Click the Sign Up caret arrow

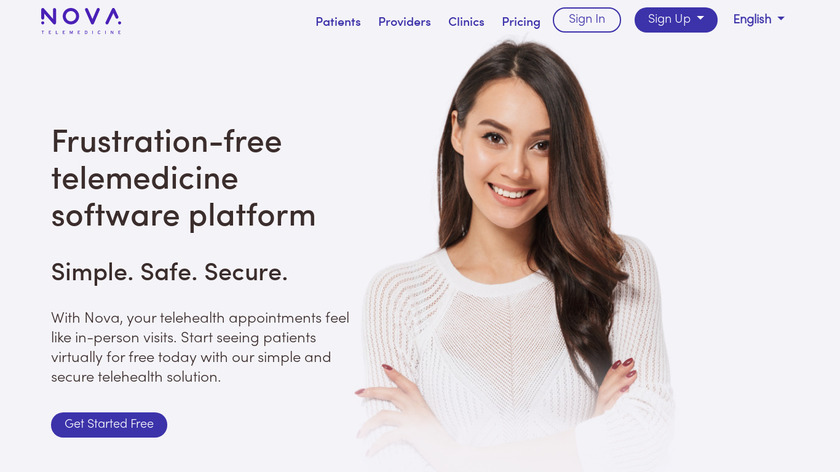click(x=700, y=18)
